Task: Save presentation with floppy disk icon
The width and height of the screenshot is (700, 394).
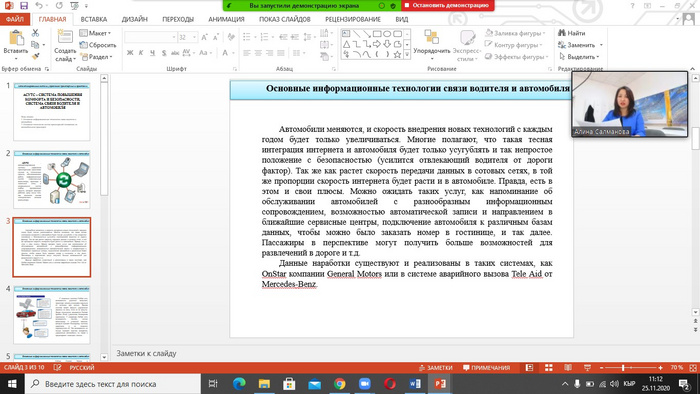Action: [24, 6]
